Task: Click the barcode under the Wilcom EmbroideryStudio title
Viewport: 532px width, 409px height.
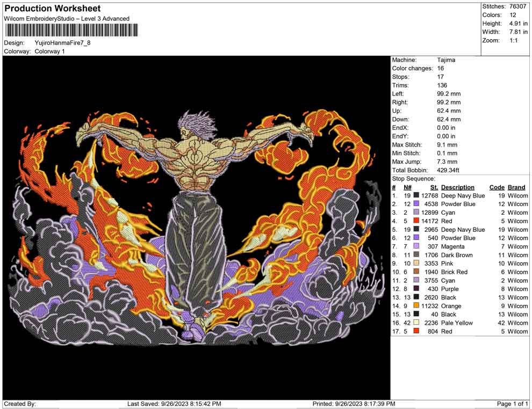Action: 69,31
